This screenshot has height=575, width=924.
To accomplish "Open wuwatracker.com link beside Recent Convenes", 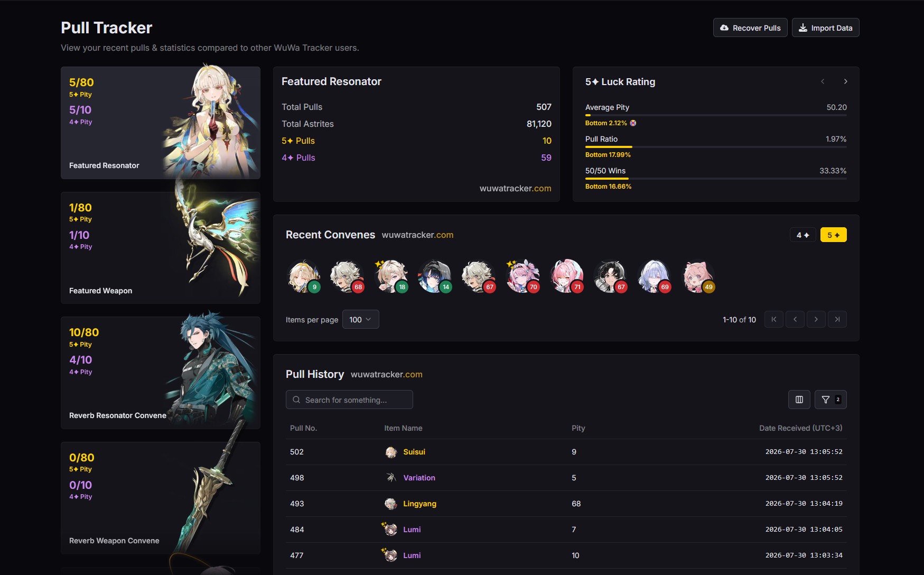I will [x=417, y=235].
